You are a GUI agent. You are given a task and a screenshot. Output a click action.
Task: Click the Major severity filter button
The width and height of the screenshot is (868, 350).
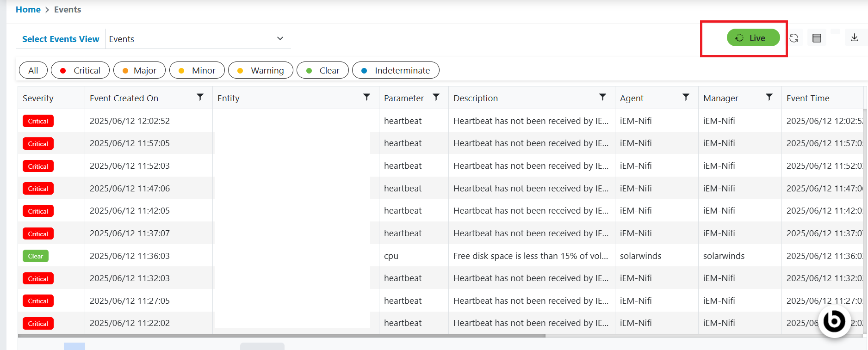[139, 70]
